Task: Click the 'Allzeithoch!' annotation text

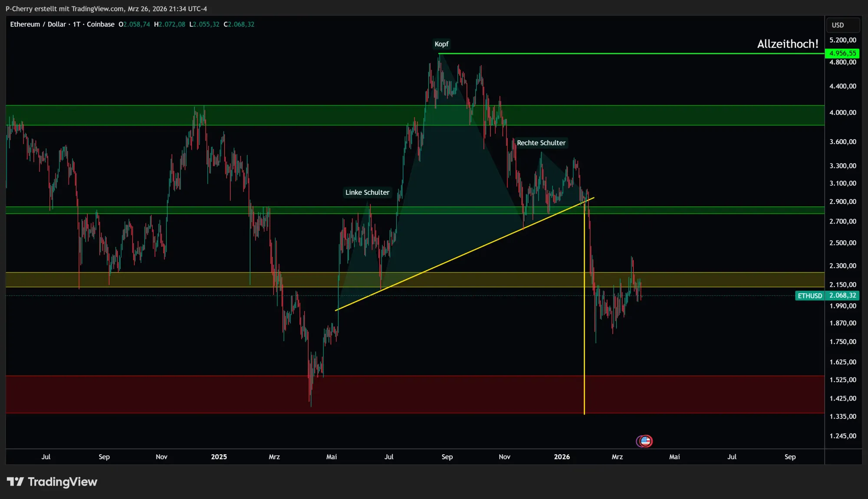Action: pos(787,44)
